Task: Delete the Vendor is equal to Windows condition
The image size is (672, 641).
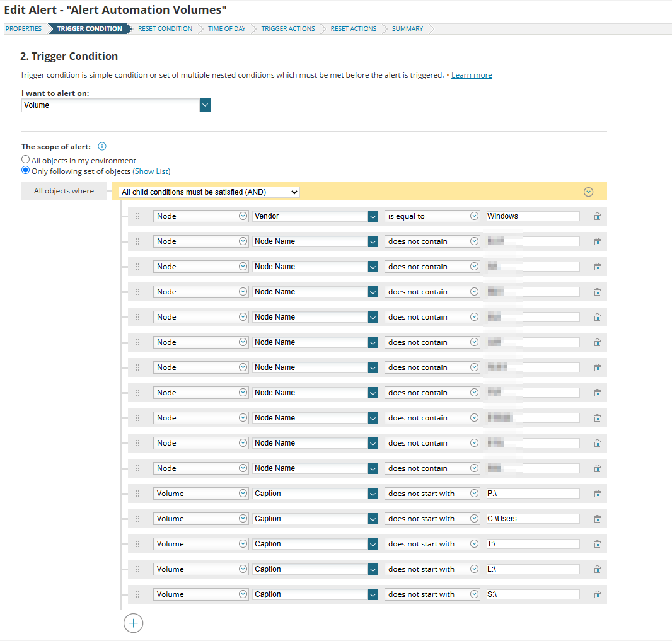Action: coord(597,216)
